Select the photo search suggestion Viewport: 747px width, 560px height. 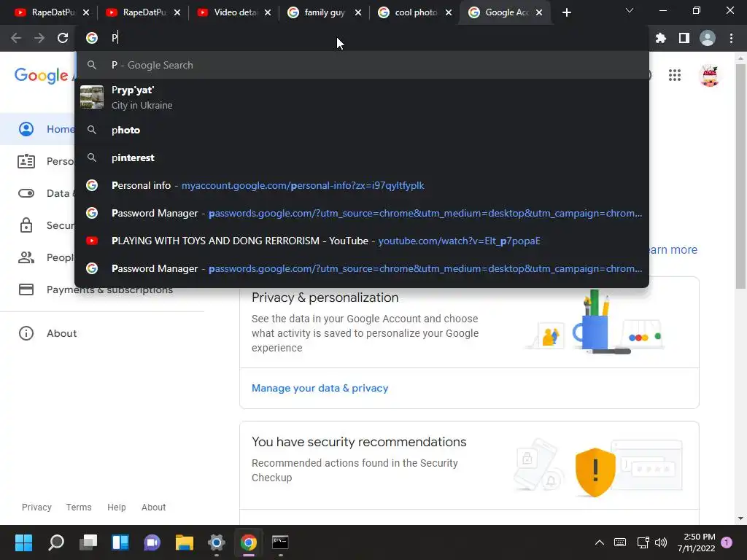point(362,130)
